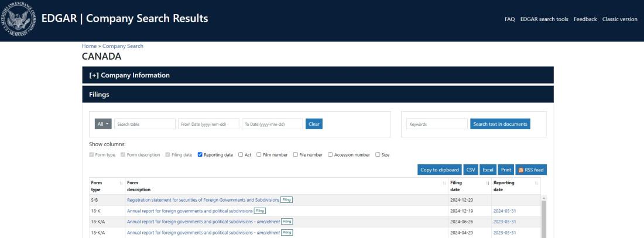The height and width of the screenshot is (238, 644).
Task: Sort by Filing date column arrows
Action: pyautogui.click(x=488, y=183)
